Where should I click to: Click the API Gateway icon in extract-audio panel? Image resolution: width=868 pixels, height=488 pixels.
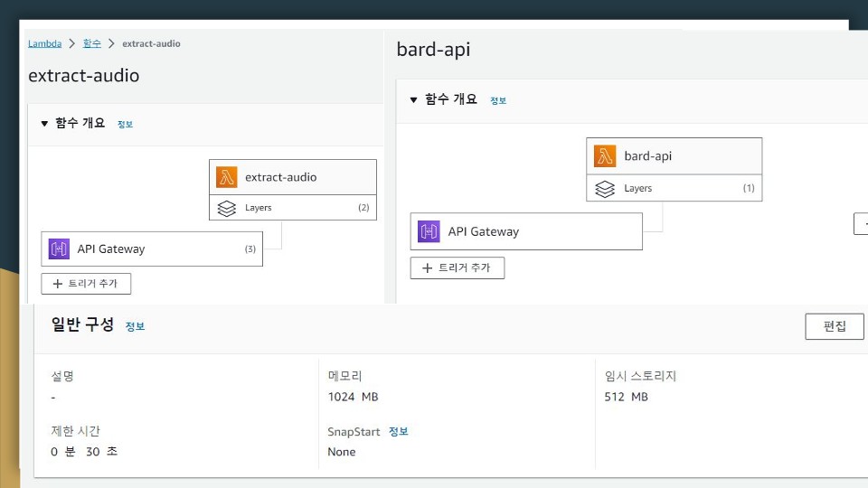click(x=60, y=249)
